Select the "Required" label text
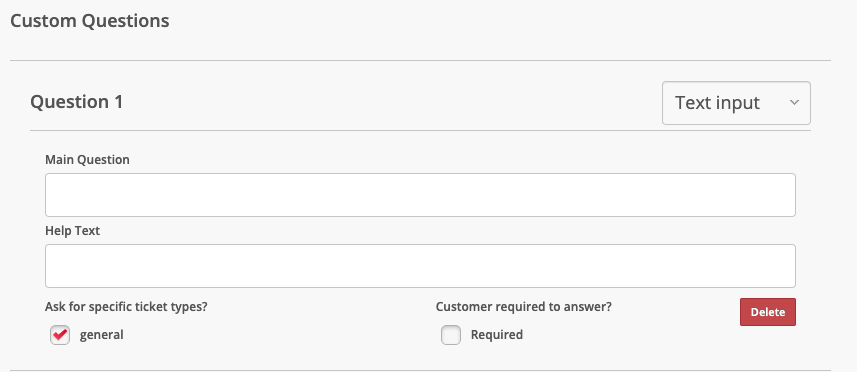Screen dimensions: 857x372 tap(497, 335)
